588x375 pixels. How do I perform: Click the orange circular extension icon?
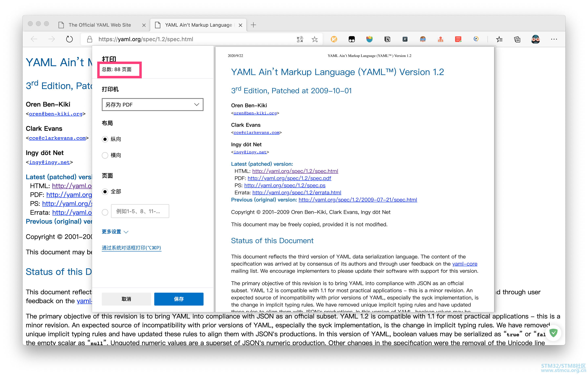tap(334, 39)
